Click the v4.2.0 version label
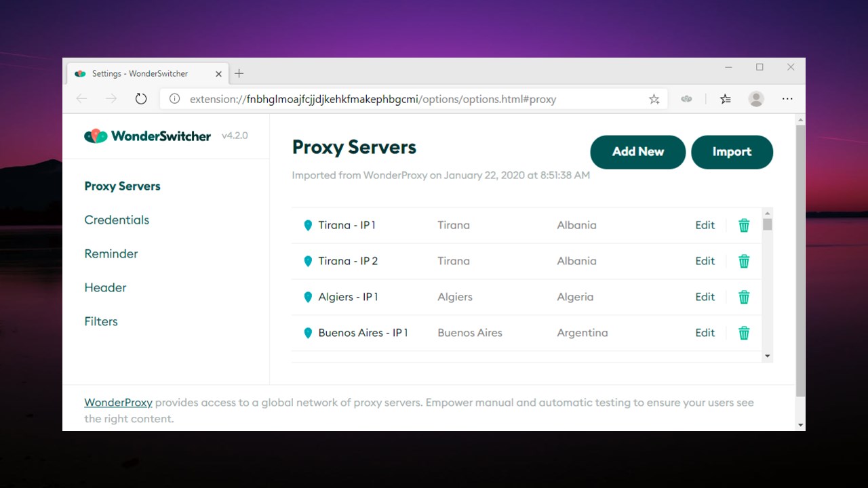Viewport: 868px width, 488px height. pyautogui.click(x=235, y=136)
